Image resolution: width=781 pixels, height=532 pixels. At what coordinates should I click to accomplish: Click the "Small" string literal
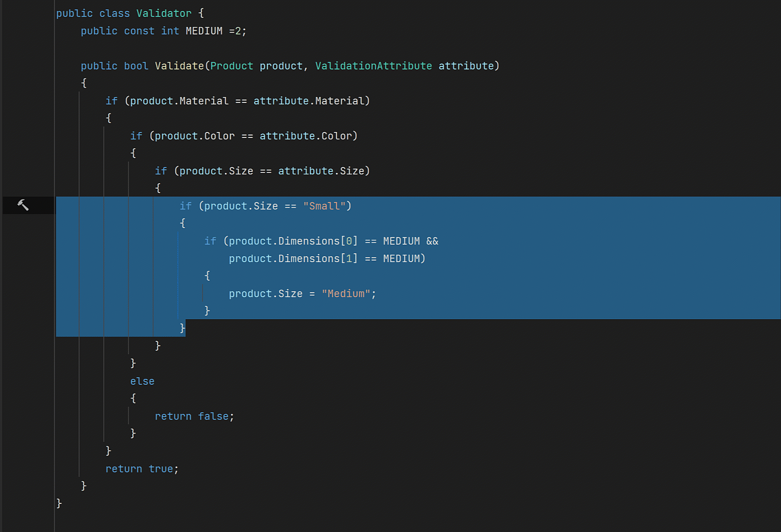tap(324, 206)
